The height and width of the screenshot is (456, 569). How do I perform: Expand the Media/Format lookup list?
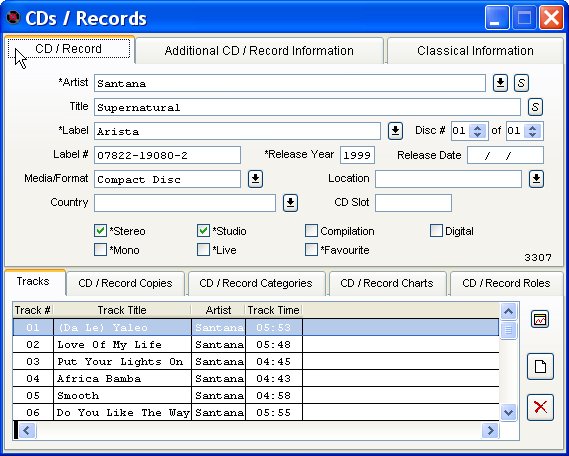pos(255,179)
